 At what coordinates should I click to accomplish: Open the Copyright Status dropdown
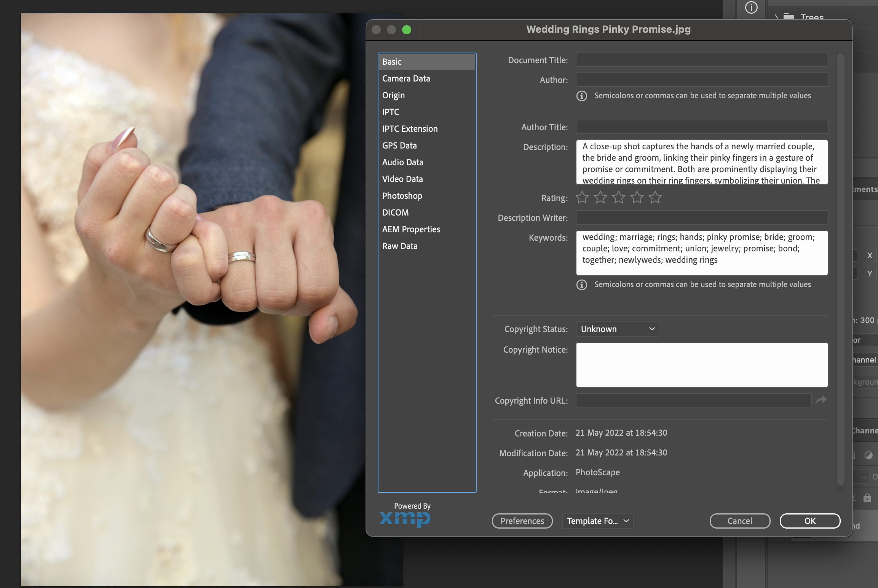617,329
